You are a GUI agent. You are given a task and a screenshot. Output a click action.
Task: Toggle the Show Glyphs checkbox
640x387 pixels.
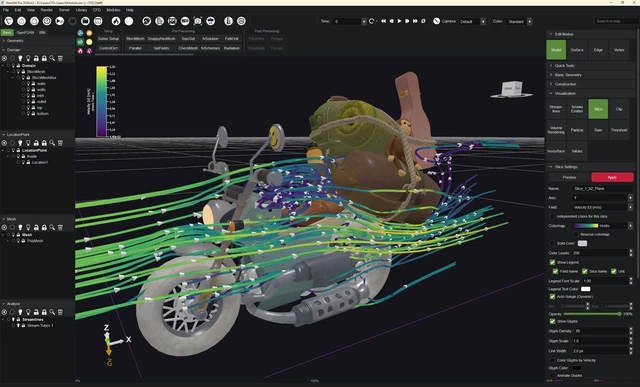(x=552, y=322)
